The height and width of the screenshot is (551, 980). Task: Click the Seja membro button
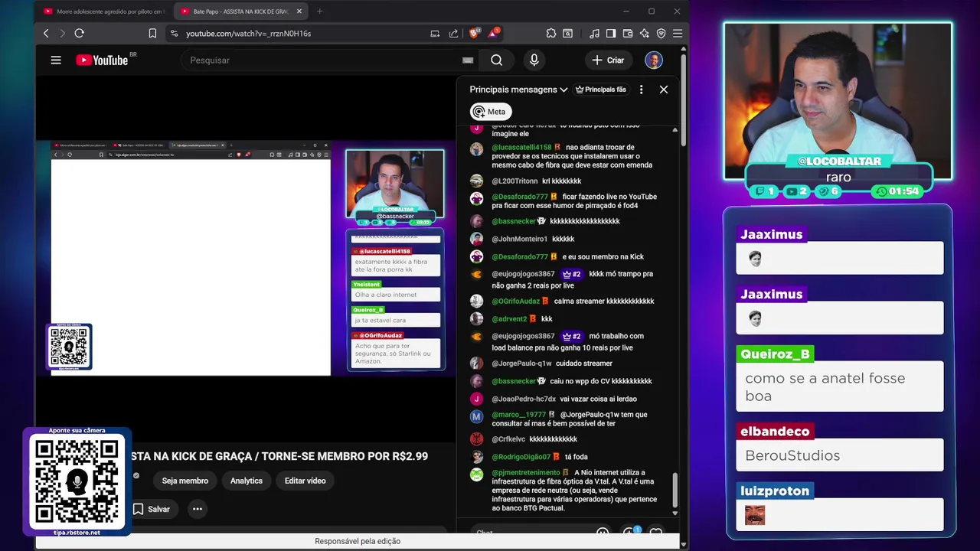185,481
